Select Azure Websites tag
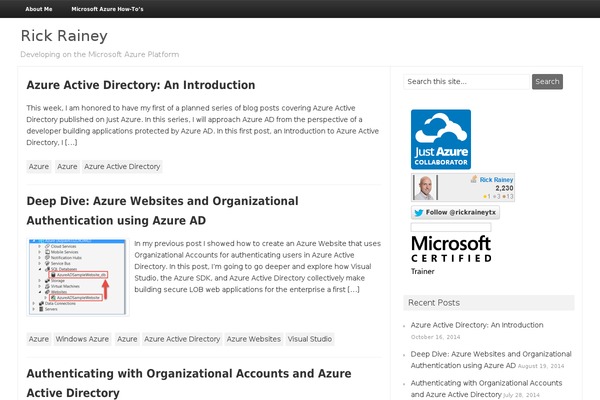Viewport: 600px width, 400px height. (x=253, y=339)
